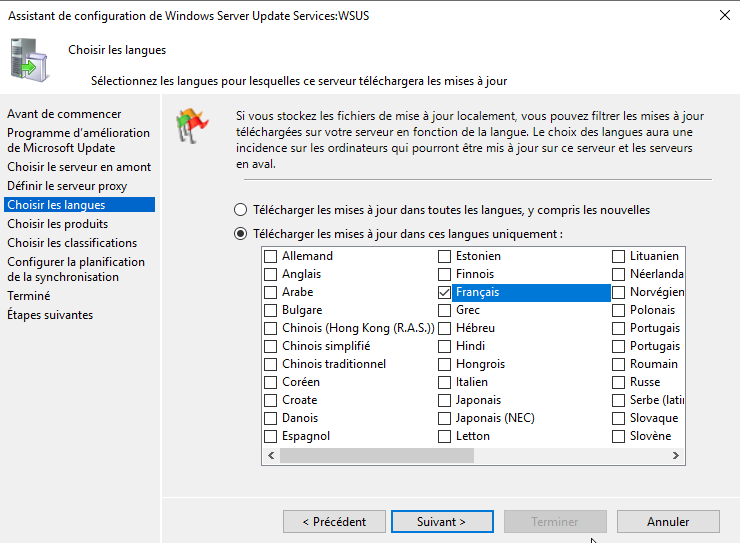Check the Allemand language checkbox

pos(270,256)
